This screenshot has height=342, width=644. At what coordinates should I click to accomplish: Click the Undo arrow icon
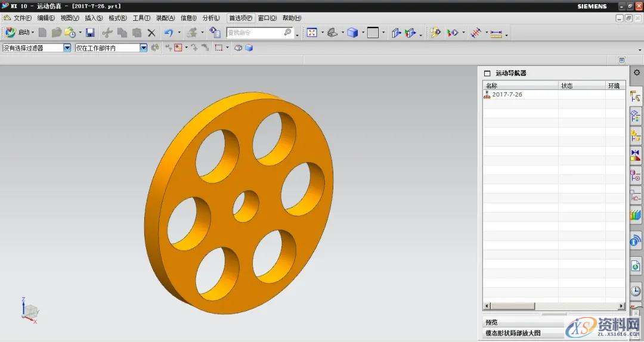169,33
